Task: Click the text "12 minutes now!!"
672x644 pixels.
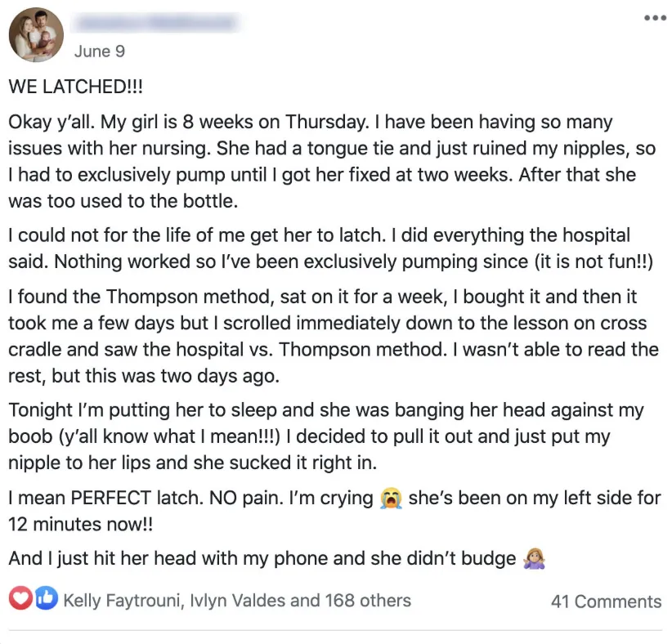Action: click(x=81, y=525)
